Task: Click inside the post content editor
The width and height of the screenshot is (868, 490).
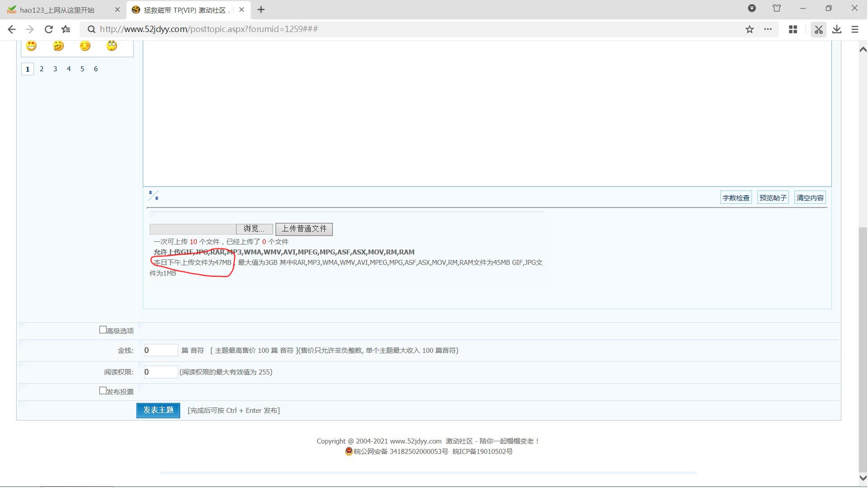Action: pos(487,113)
